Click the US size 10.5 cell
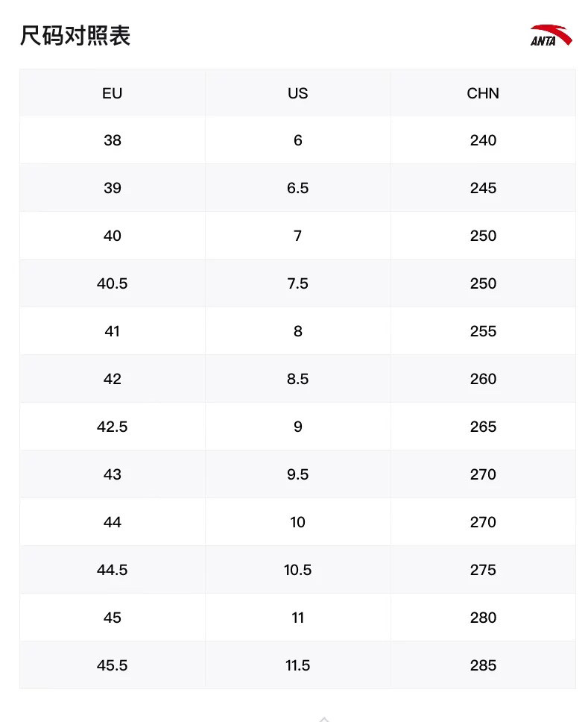588x722 pixels. tap(297, 570)
